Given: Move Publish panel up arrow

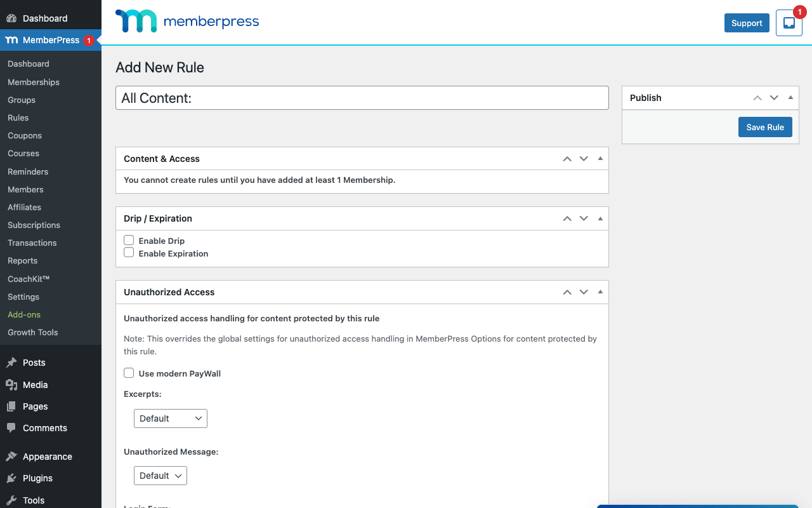Looking at the screenshot, I should coord(757,98).
